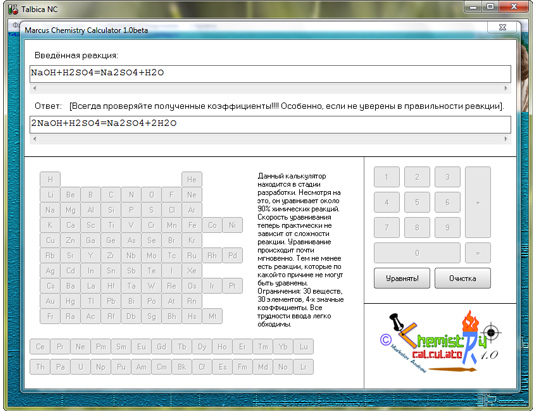
Task: Close the Marcus Chemistry Calculator dialog
Action: (502, 27)
